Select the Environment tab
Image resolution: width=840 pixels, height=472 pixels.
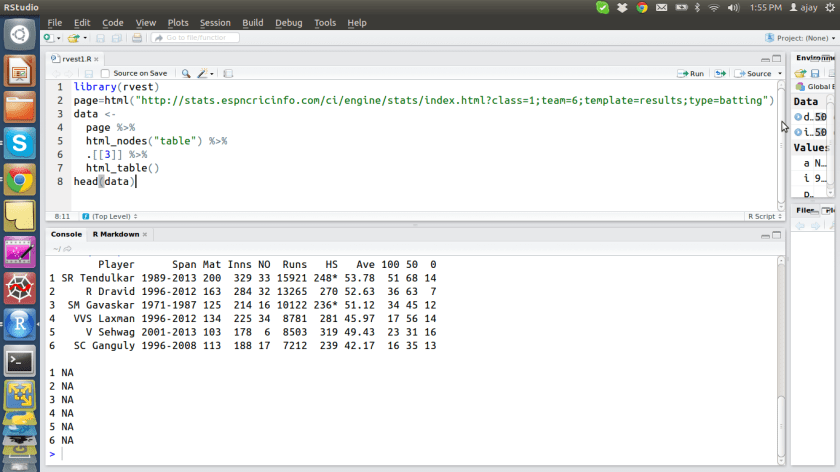point(814,58)
